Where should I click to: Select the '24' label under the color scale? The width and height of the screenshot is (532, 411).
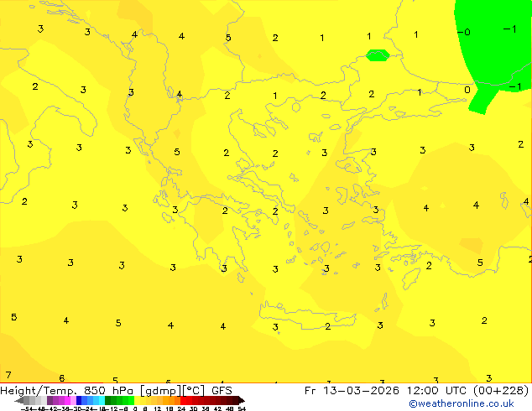(181, 408)
